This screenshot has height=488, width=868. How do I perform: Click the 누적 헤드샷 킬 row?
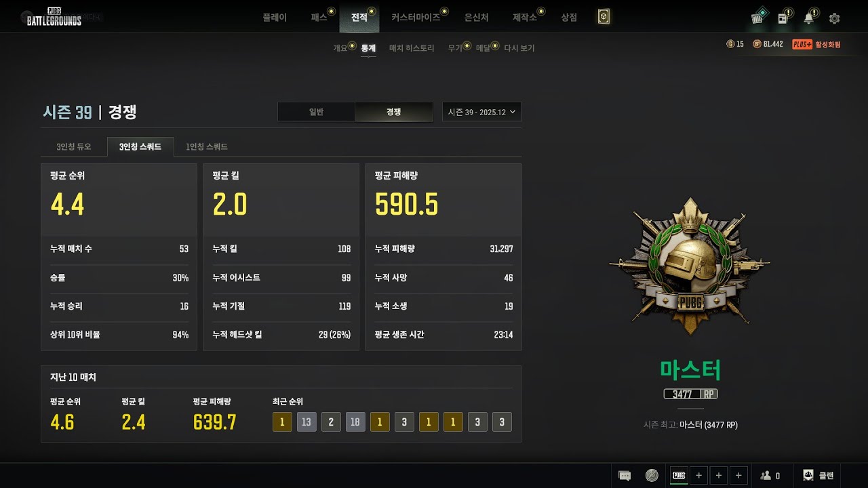pos(281,335)
